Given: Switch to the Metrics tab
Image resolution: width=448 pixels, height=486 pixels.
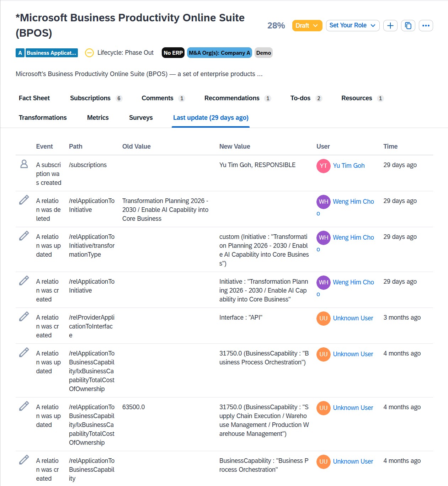Looking at the screenshot, I should coord(98,118).
